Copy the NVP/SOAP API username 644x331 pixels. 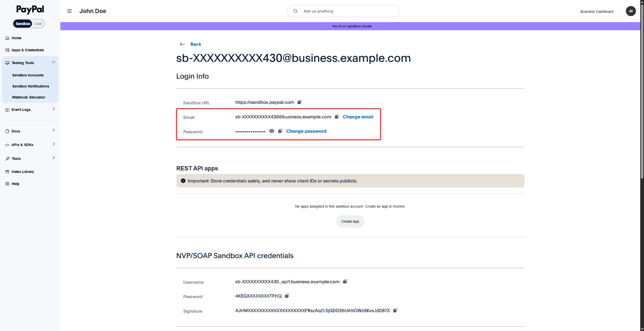pos(345,281)
